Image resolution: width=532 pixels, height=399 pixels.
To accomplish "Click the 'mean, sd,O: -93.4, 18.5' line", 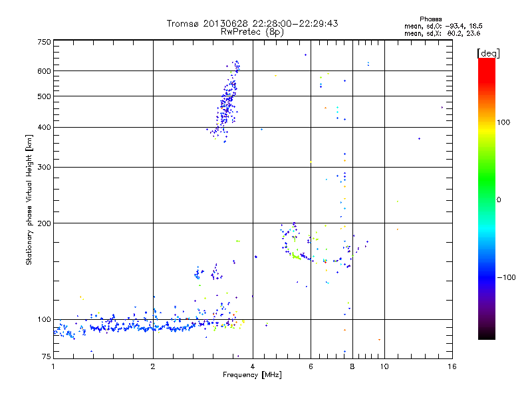I will coord(443,26).
